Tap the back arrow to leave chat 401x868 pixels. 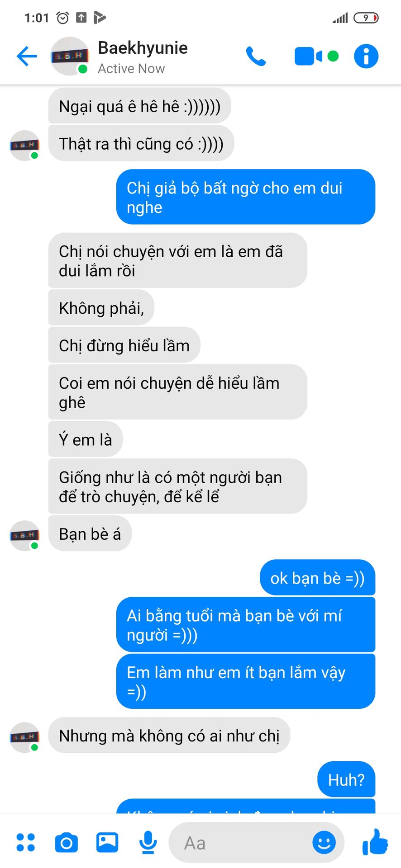[27, 57]
